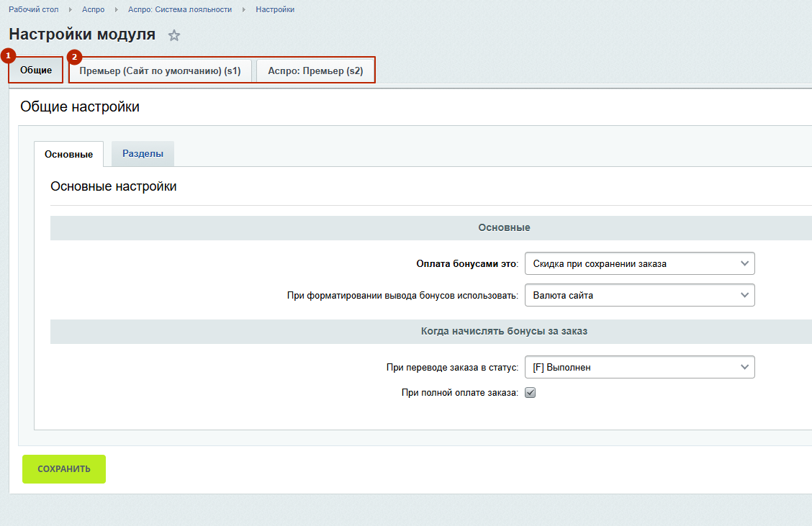
Task: Open the Аспро breadcrumb link
Action: click(x=94, y=9)
